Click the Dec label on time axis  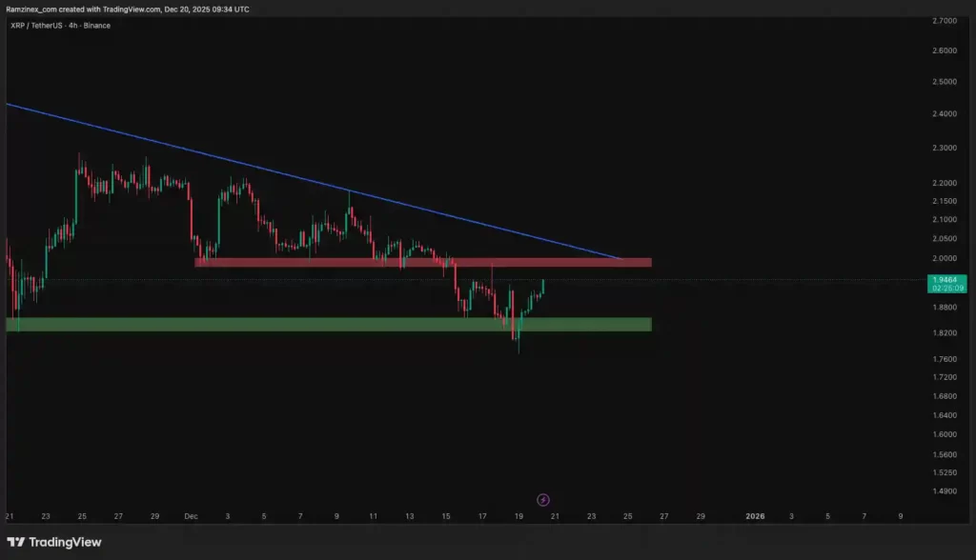(x=191, y=516)
